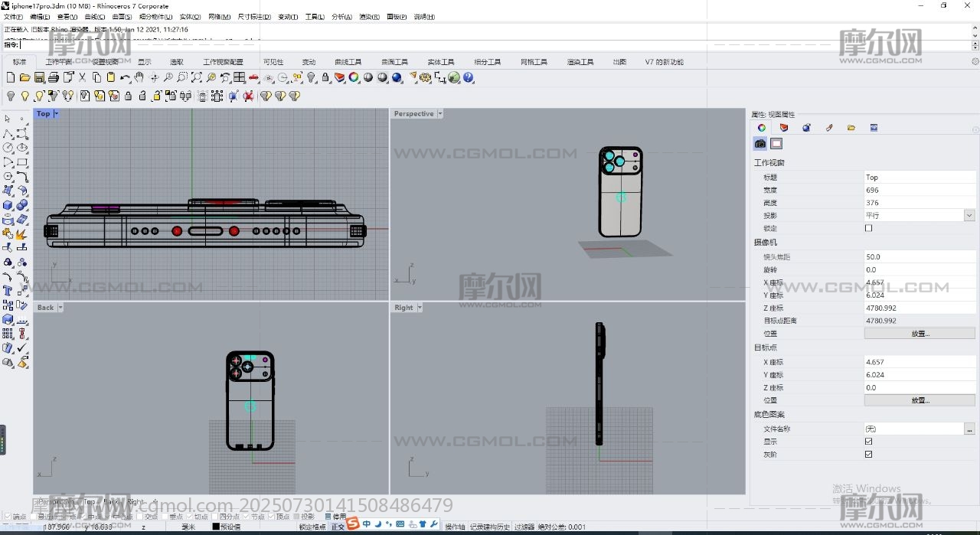Open the 预设值 layer selector in status bar
The height and width of the screenshot is (535, 980).
pos(230,527)
